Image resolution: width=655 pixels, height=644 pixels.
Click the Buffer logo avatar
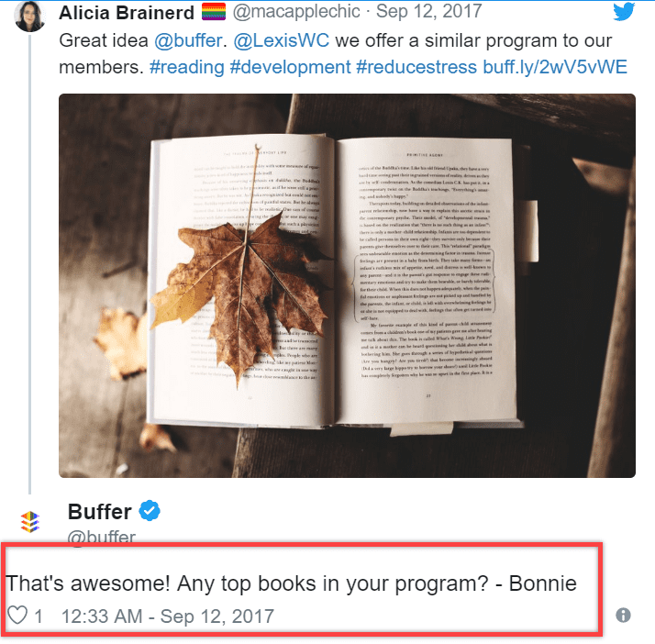click(30, 522)
